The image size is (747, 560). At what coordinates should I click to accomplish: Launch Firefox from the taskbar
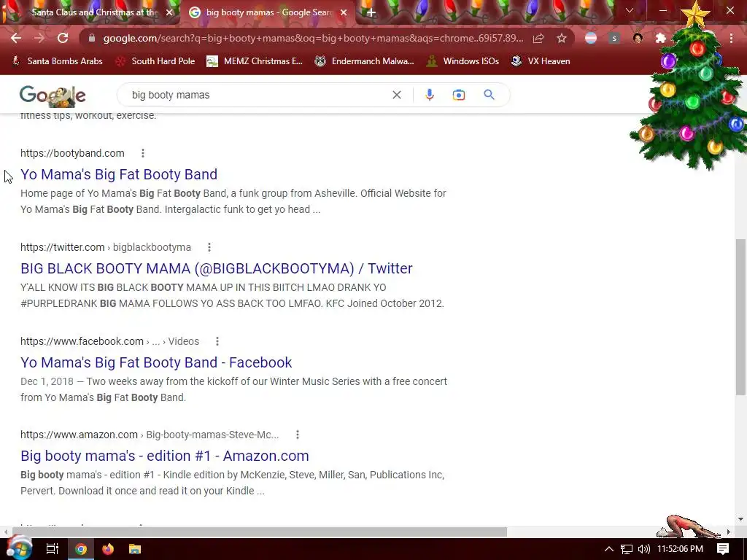(x=108, y=549)
